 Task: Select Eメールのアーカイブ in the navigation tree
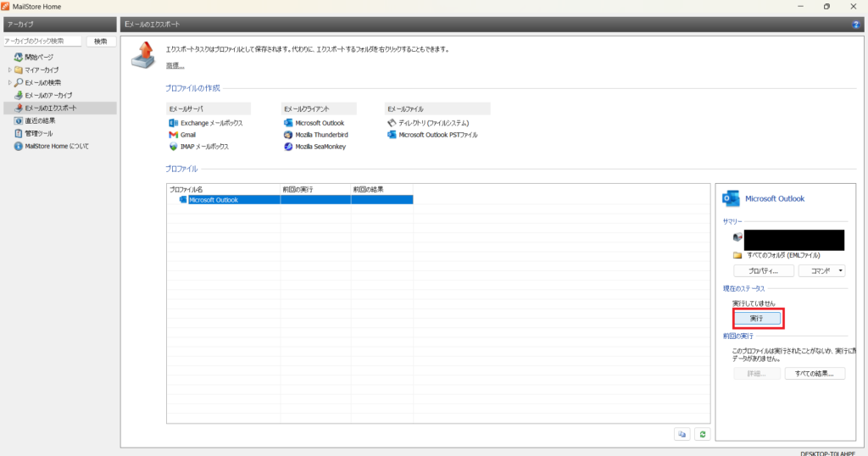click(48, 95)
